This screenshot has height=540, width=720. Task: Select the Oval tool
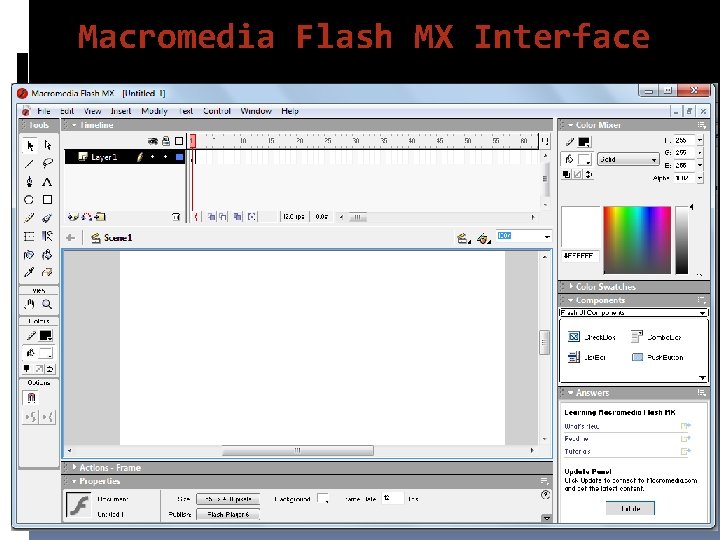tap(29, 200)
